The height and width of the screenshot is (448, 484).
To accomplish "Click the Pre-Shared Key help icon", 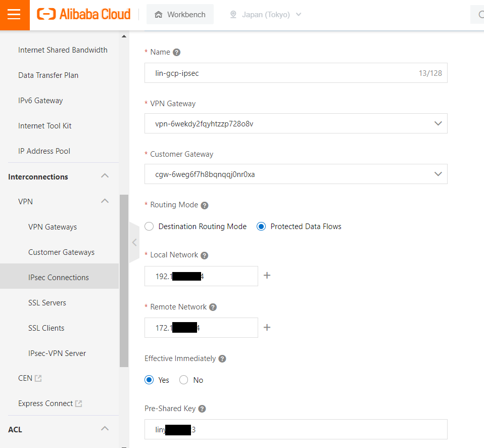I will 202,409.
